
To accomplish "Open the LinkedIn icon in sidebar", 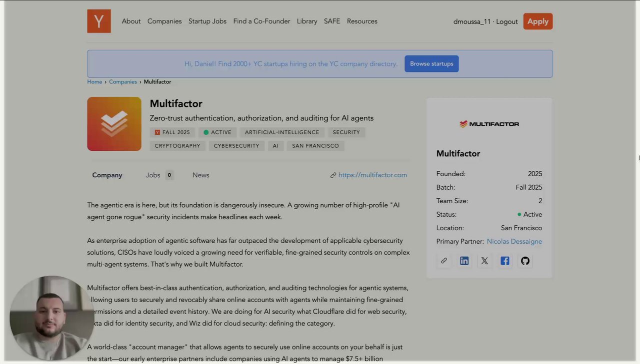I will point(464,261).
